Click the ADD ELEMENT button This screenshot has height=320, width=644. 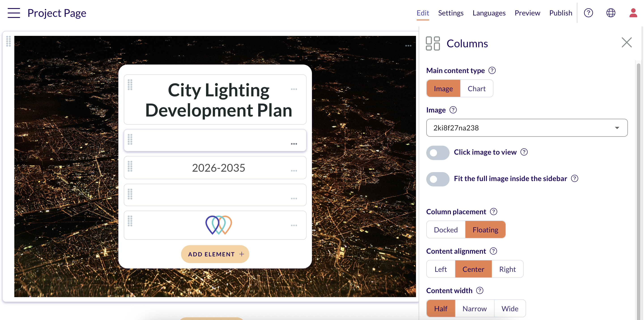(x=215, y=254)
